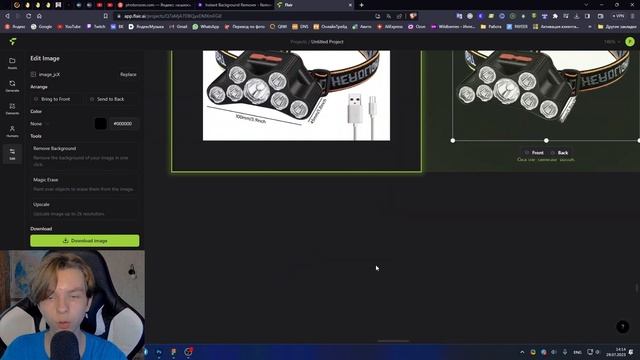Select the Upscale tool
Screen dimensions: 640x360
click(84, 209)
